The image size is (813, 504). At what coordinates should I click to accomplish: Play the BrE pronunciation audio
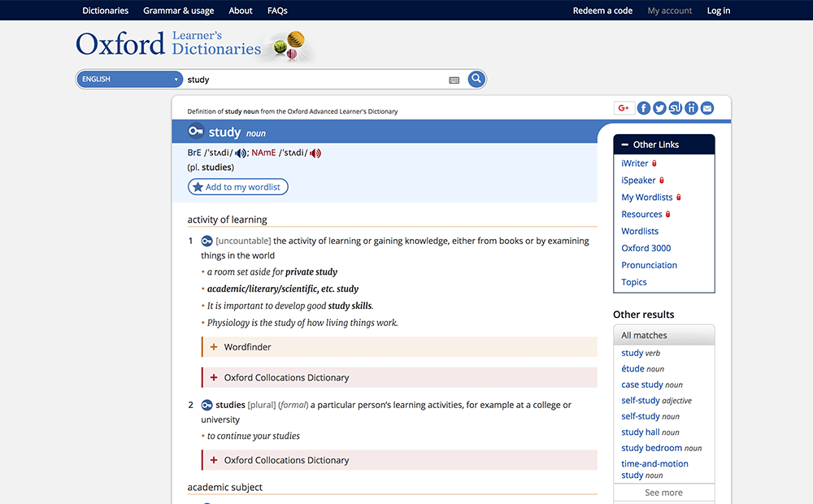tap(241, 153)
